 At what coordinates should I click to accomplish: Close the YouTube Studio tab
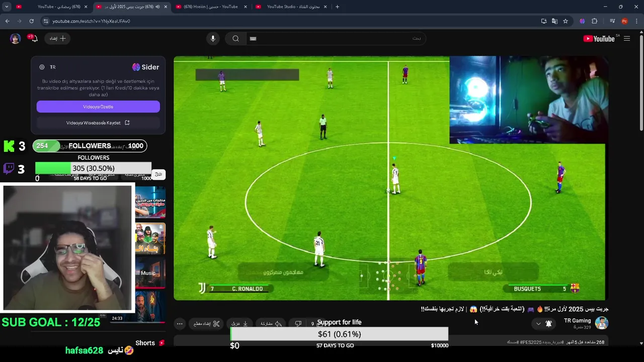[x=325, y=7]
